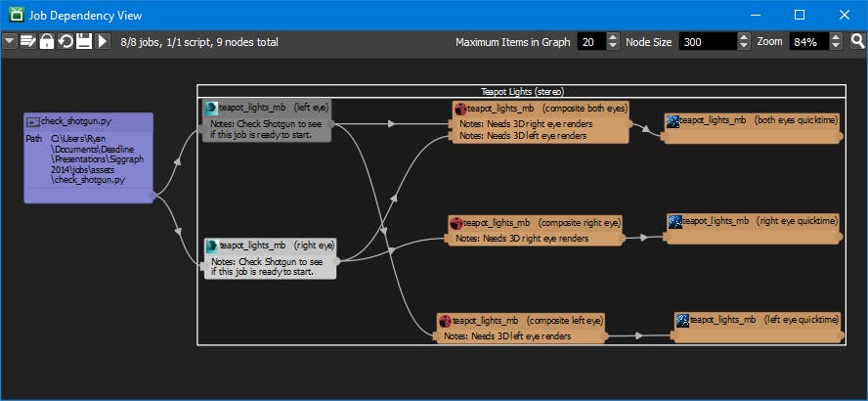
Task: Click the Teapot Lights (stereo) group header
Action: [x=522, y=91]
